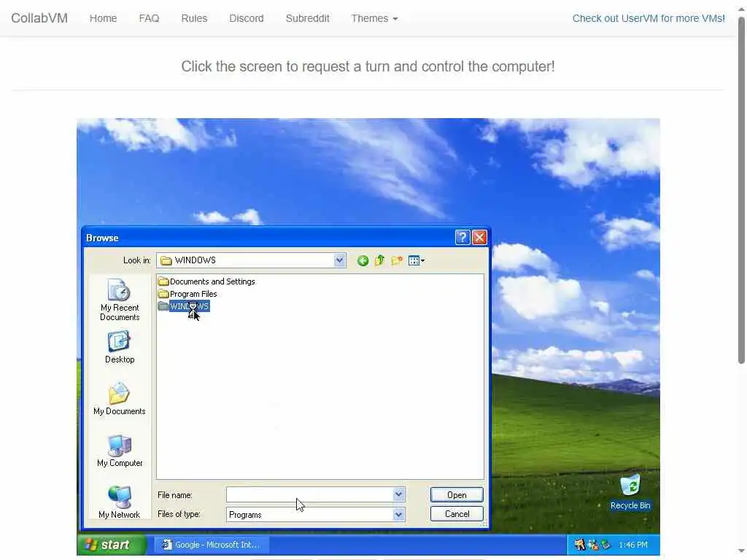Viewport: 747px width, 560px height.
Task: Open the Subreddit link
Action: click(x=307, y=18)
